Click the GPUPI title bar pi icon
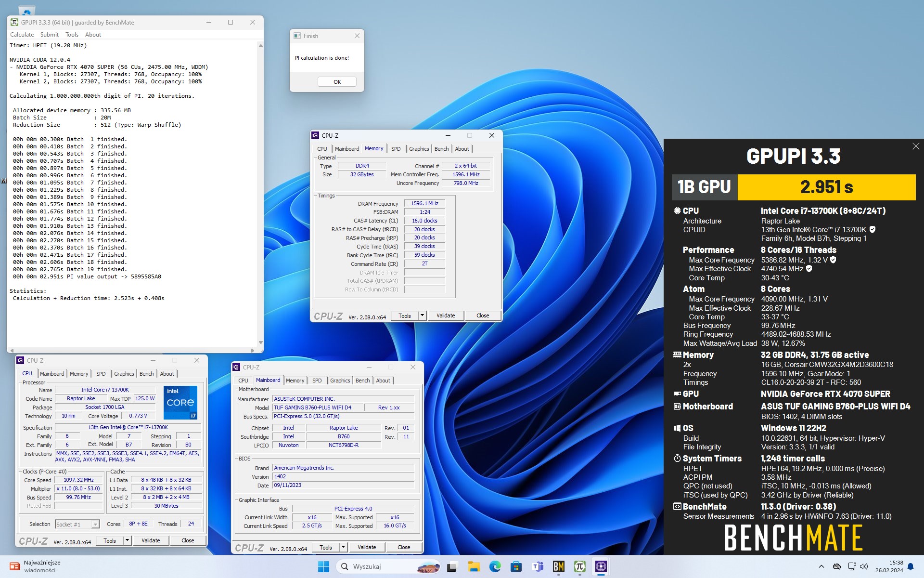This screenshot has height=578, width=924. pyautogui.click(x=14, y=22)
